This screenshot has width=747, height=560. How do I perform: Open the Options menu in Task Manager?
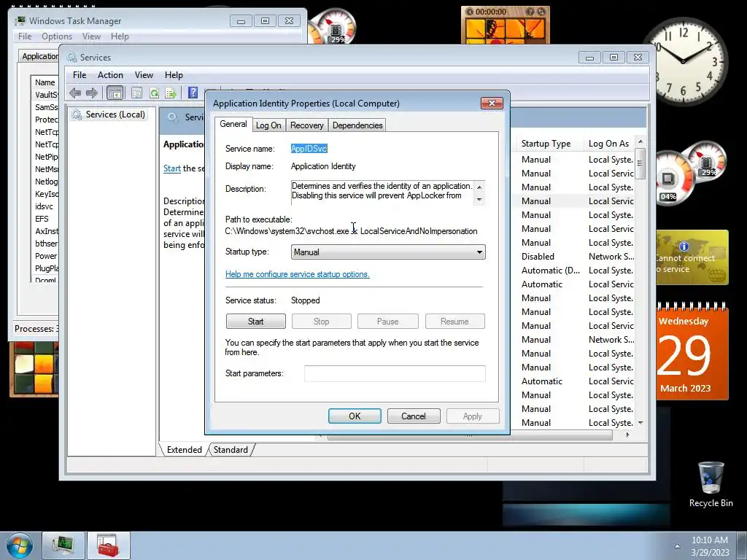point(57,36)
